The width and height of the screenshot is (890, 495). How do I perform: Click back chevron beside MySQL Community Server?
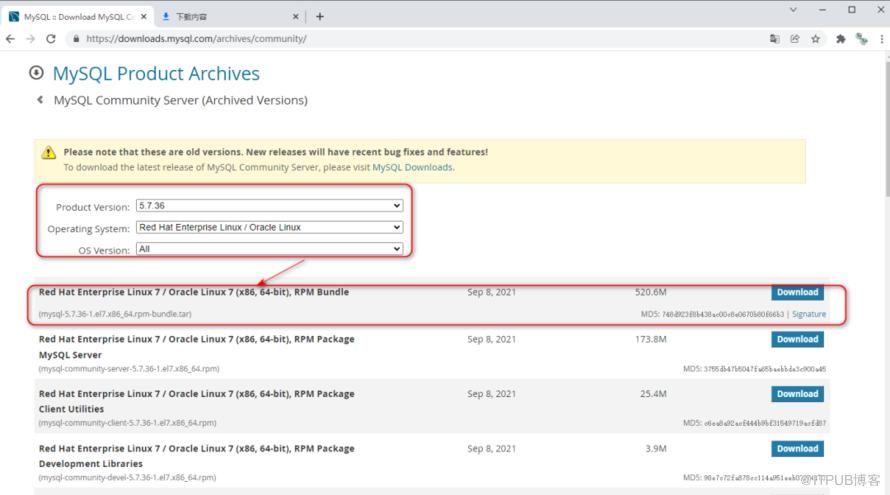coord(40,100)
